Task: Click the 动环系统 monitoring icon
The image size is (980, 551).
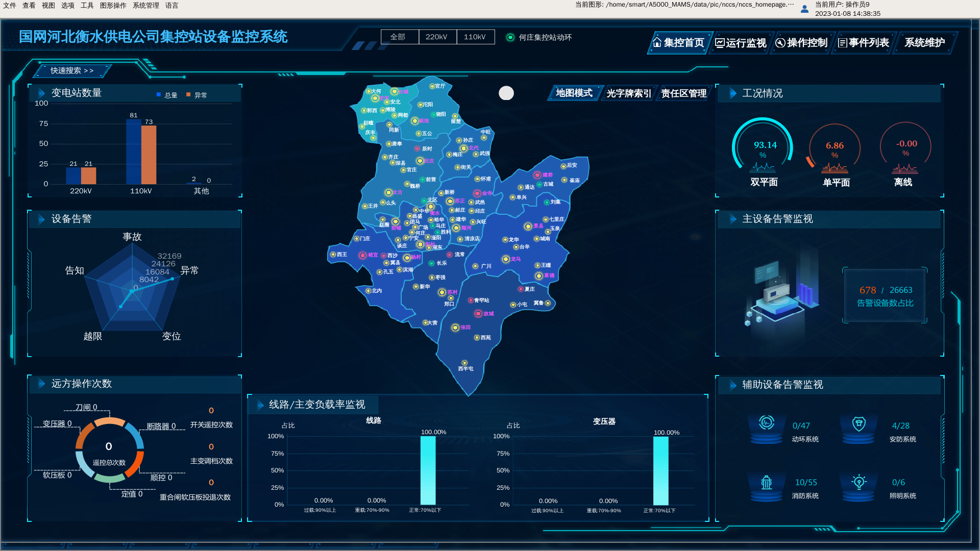Action: tap(766, 423)
